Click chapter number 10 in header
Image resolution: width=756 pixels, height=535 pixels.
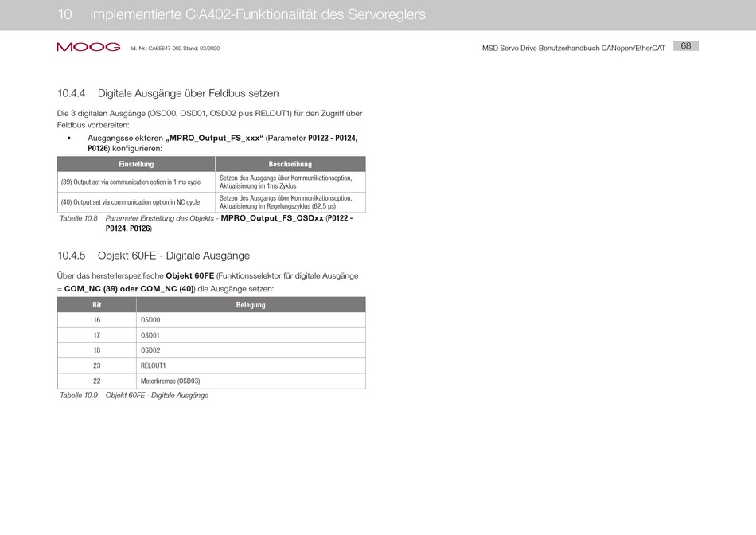[x=64, y=14]
